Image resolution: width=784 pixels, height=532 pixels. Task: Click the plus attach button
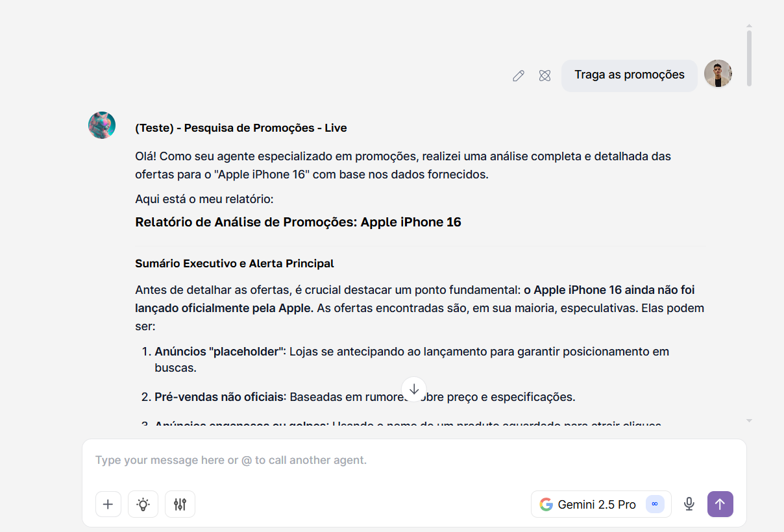108,504
